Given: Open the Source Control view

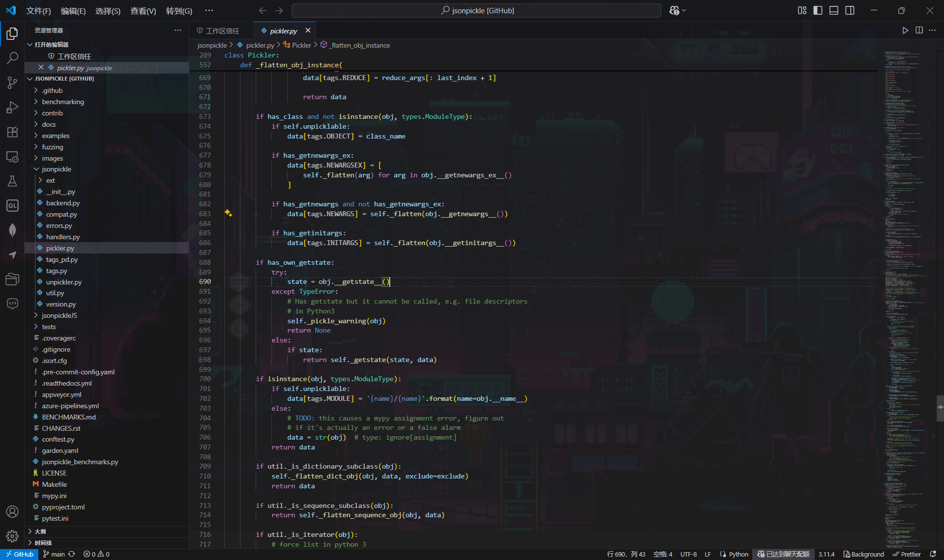Looking at the screenshot, I should pos(12,83).
